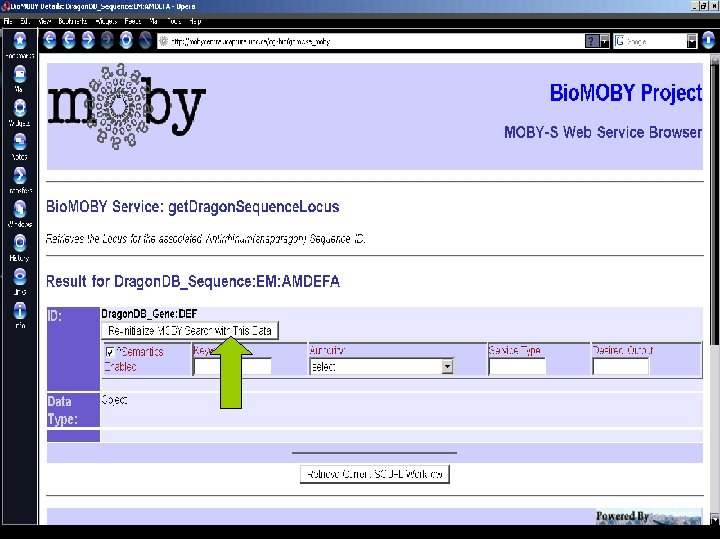Click the scrollbar down arrow
This screenshot has height=540, width=720.
[714, 519]
